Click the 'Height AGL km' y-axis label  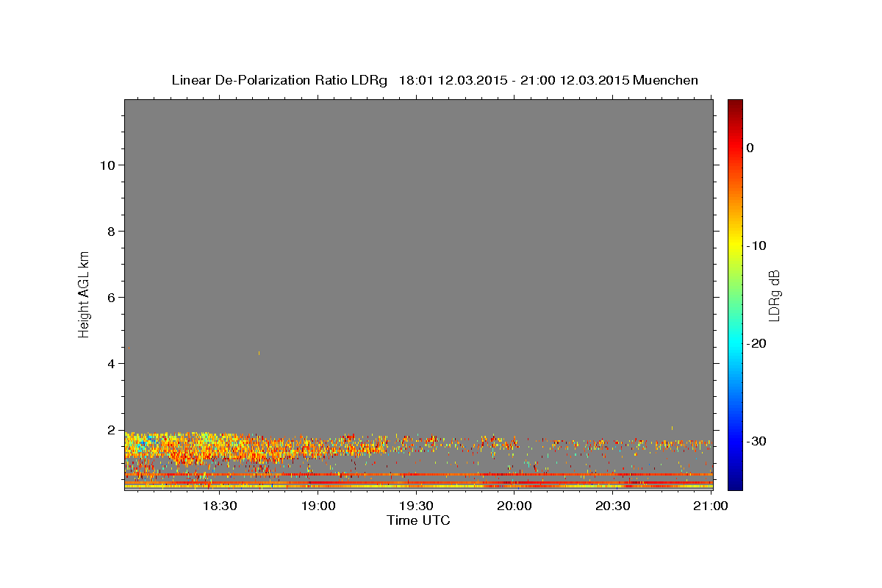click(x=84, y=294)
